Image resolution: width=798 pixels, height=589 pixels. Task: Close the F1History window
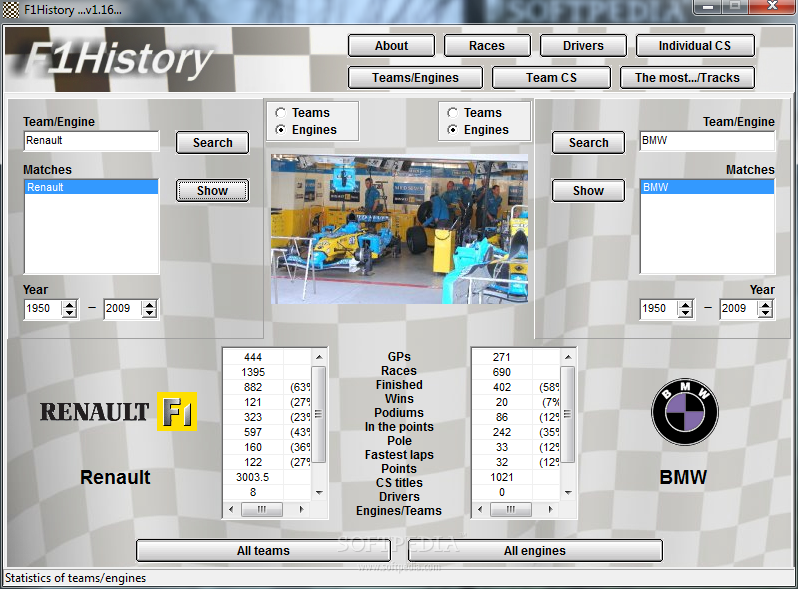pyautogui.click(x=773, y=7)
